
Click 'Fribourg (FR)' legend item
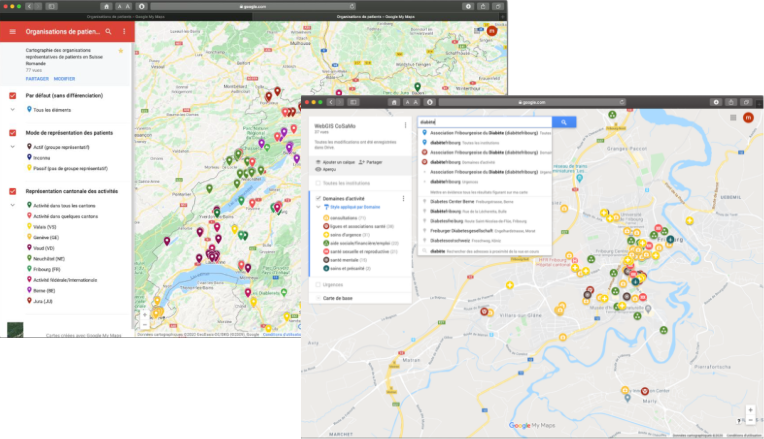(x=44, y=269)
